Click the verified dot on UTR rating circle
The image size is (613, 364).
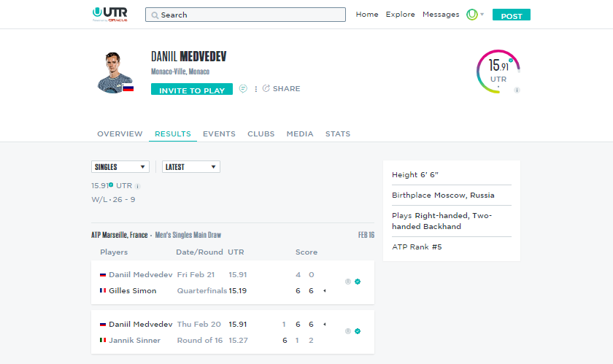point(511,61)
